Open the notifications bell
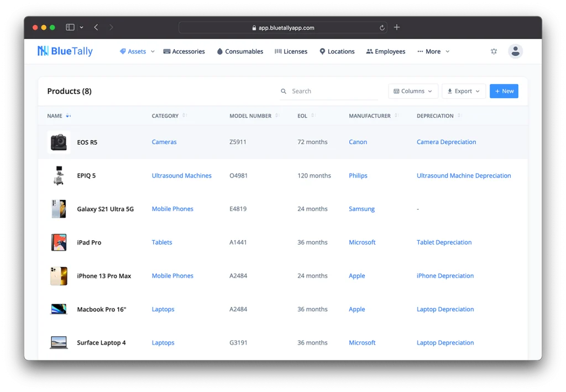 click(x=494, y=51)
